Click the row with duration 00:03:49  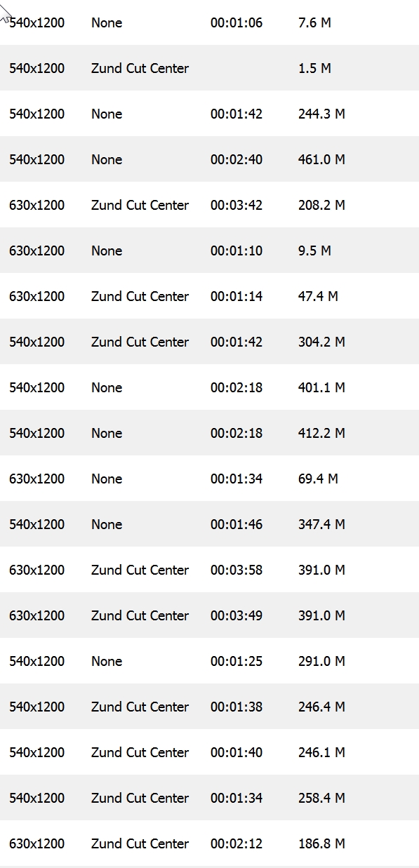tap(209, 615)
